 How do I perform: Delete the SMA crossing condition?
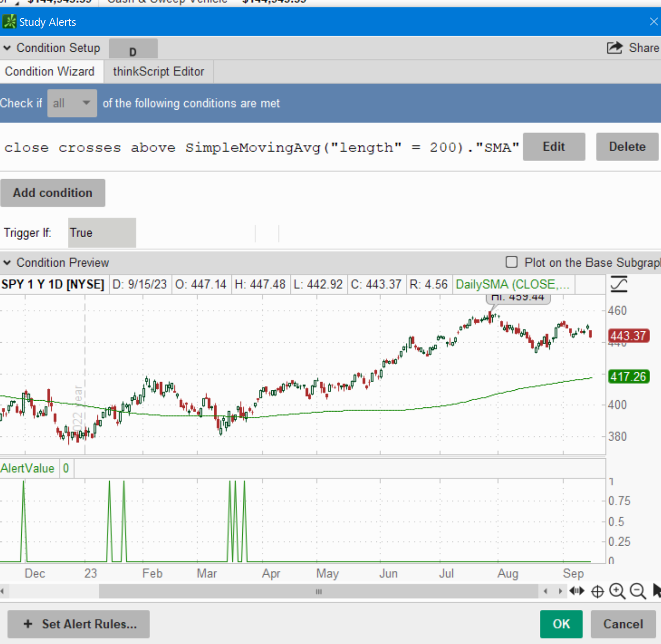pos(627,147)
